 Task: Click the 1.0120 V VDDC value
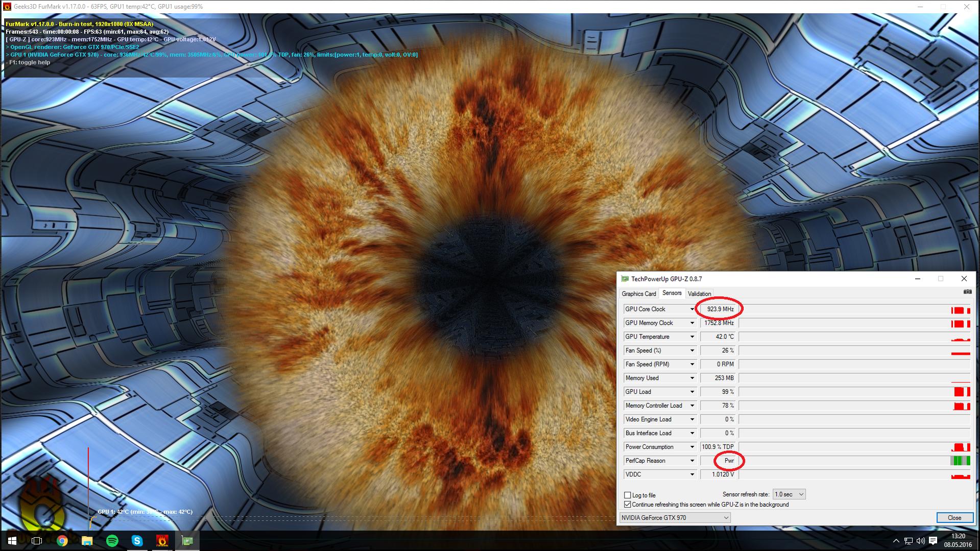pyautogui.click(x=718, y=475)
